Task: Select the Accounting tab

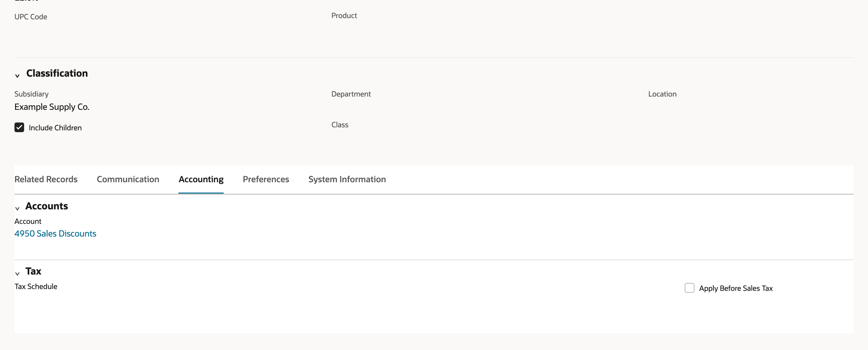Action: (x=201, y=180)
